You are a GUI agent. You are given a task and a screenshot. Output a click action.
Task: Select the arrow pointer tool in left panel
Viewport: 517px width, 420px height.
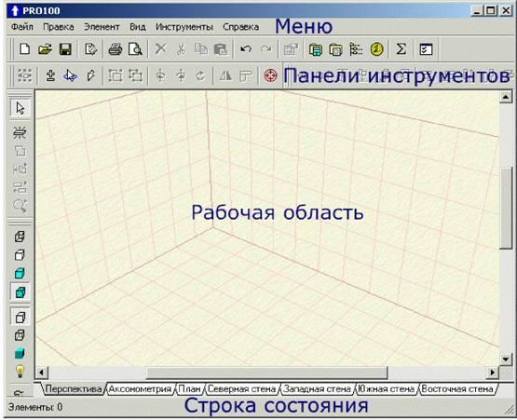coord(20,108)
